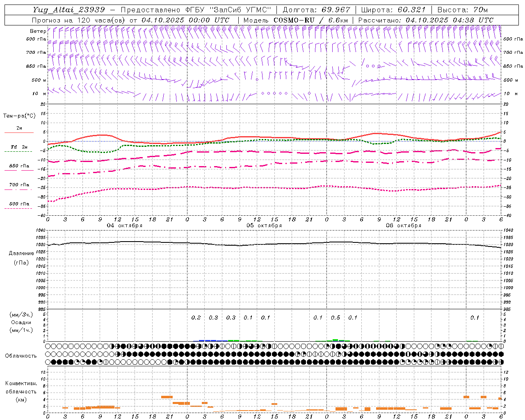
Task: Click the Ветер panel label
Action: [38, 31]
